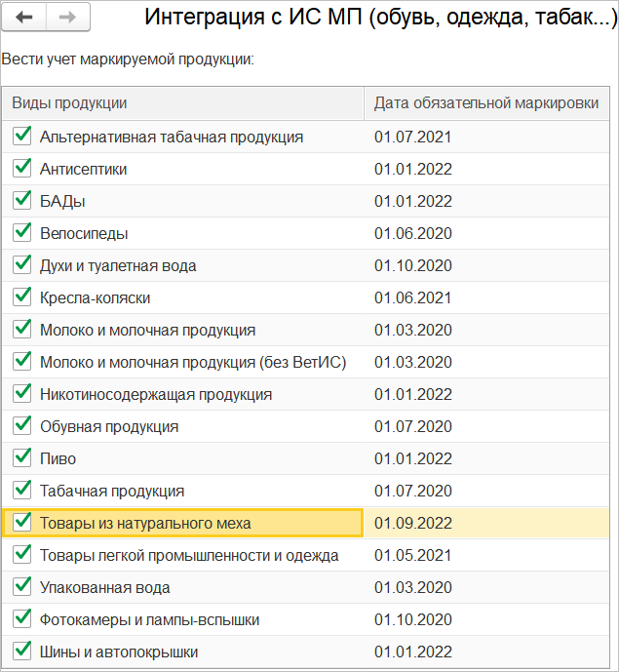Click the Виды продукции column header
The width and height of the screenshot is (619, 672).
point(185,103)
